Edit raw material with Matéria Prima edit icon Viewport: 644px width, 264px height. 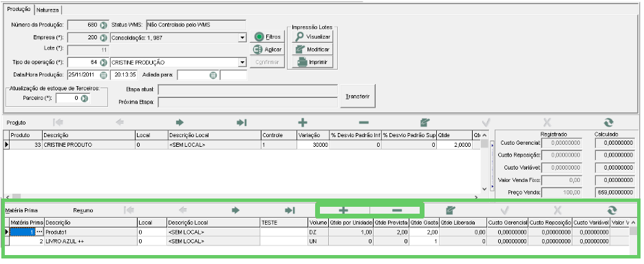pos(450,210)
